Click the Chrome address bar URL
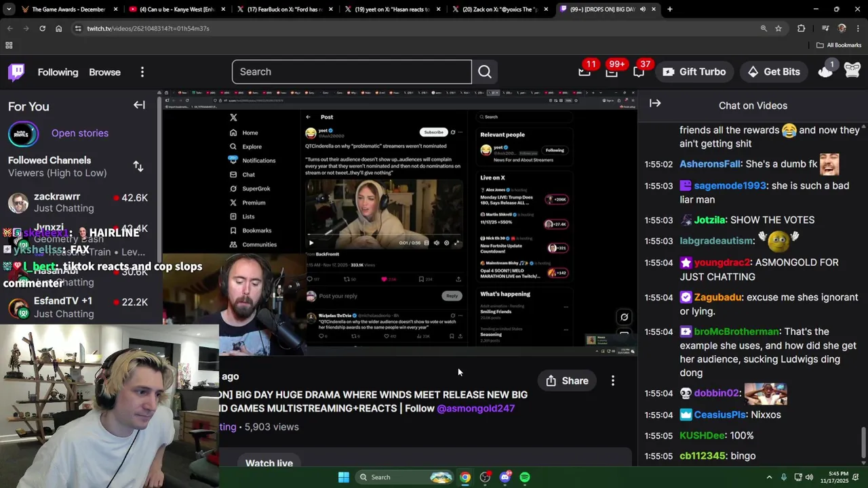The image size is (868, 488). point(148,28)
